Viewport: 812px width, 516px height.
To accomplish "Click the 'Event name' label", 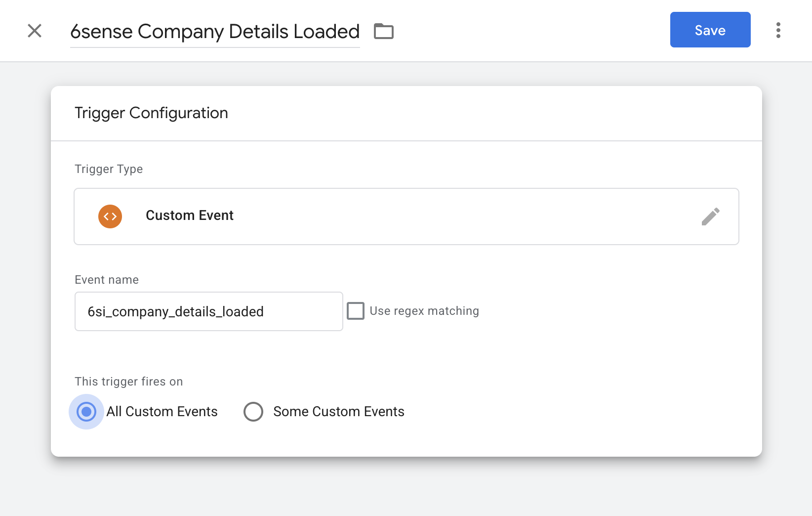I will coord(107,280).
